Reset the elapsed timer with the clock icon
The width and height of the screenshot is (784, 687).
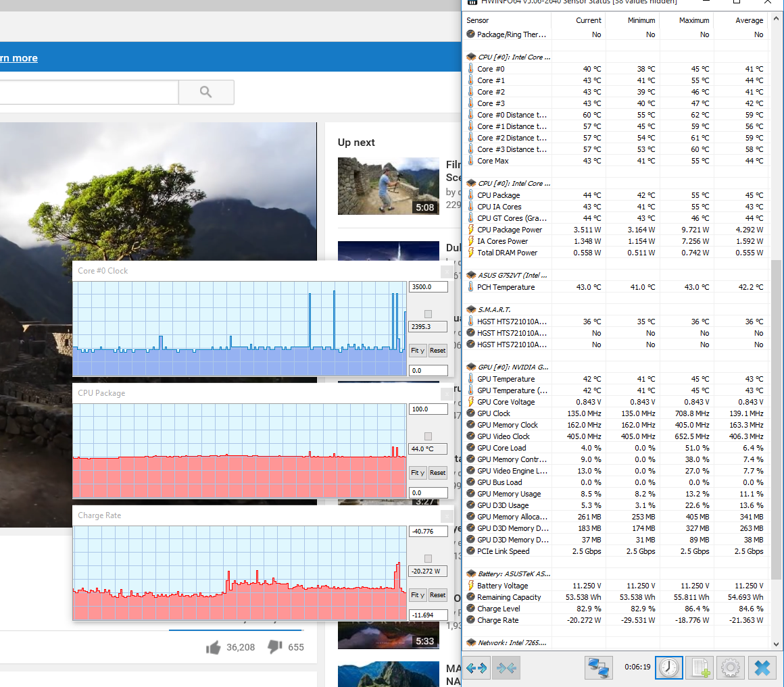[669, 667]
